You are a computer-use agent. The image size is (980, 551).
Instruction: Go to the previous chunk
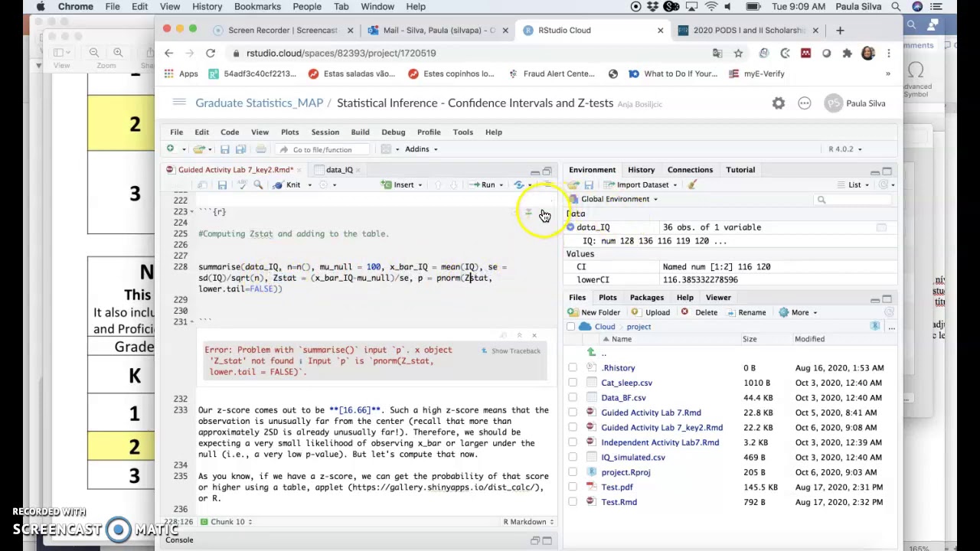[438, 184]
